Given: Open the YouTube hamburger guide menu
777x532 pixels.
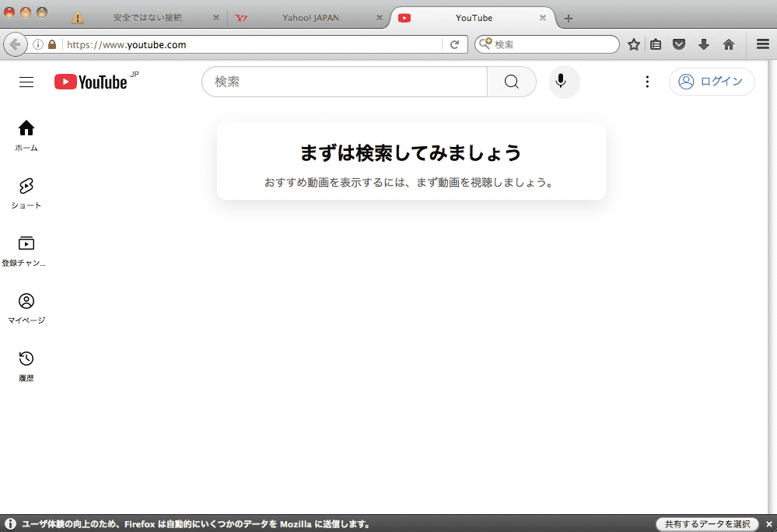Looking at the screenshot, I should [x=26, y=82].
